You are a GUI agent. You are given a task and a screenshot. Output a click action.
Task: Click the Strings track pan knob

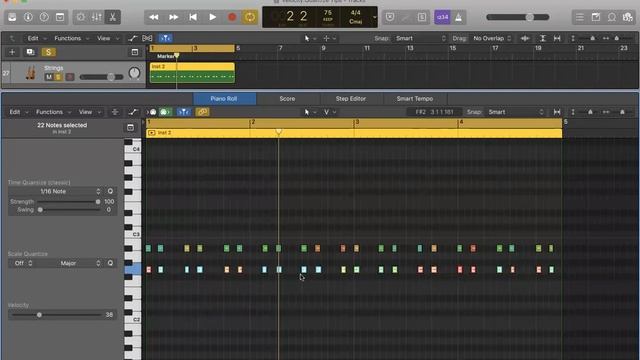(x=134, y=73)
